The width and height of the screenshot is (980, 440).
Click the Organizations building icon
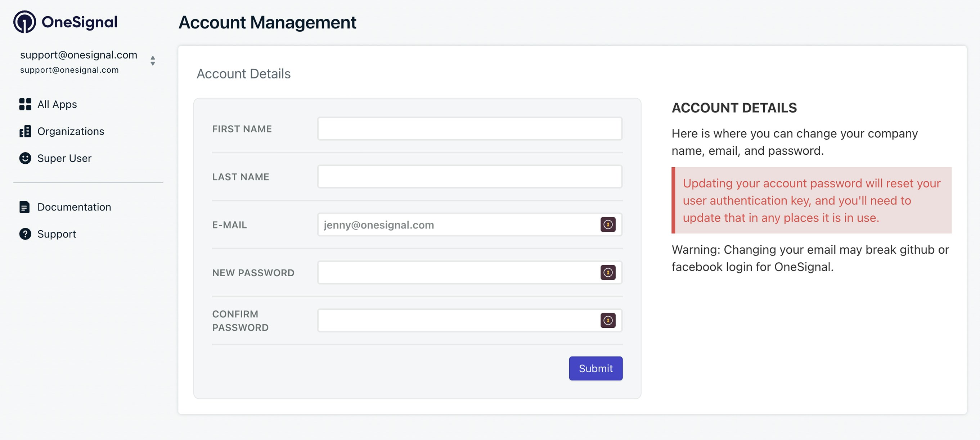(25, 131)
